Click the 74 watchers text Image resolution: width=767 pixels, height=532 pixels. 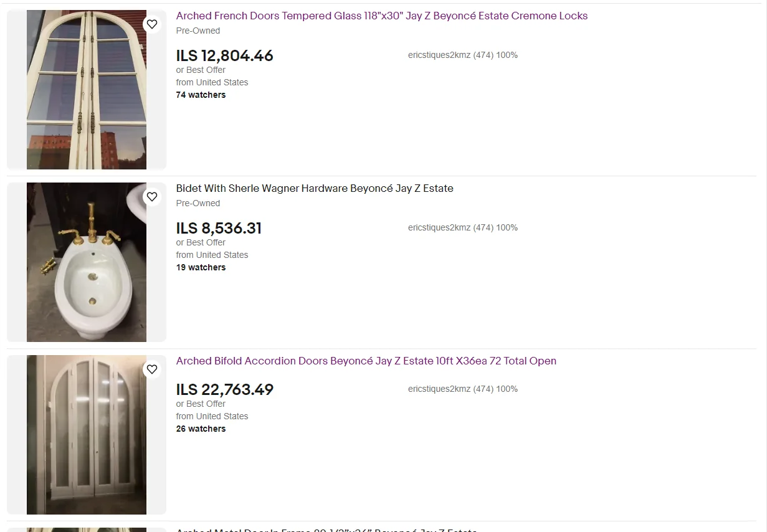click(x=201, y=95)
